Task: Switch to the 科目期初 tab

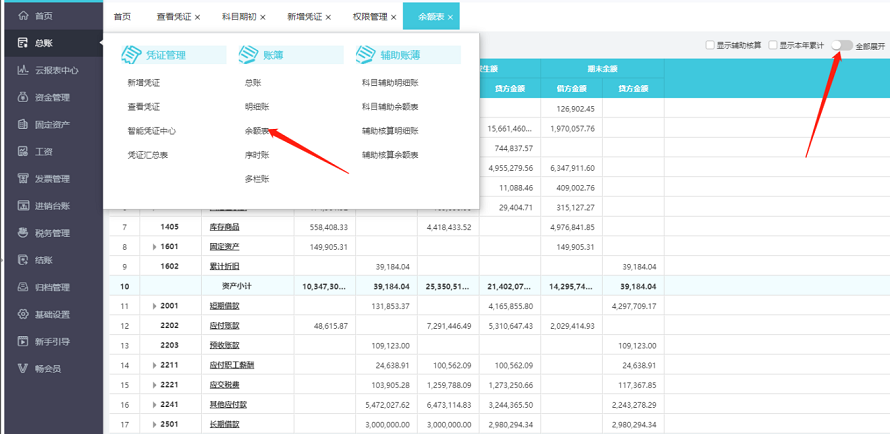Action: (x=240, y=17)
